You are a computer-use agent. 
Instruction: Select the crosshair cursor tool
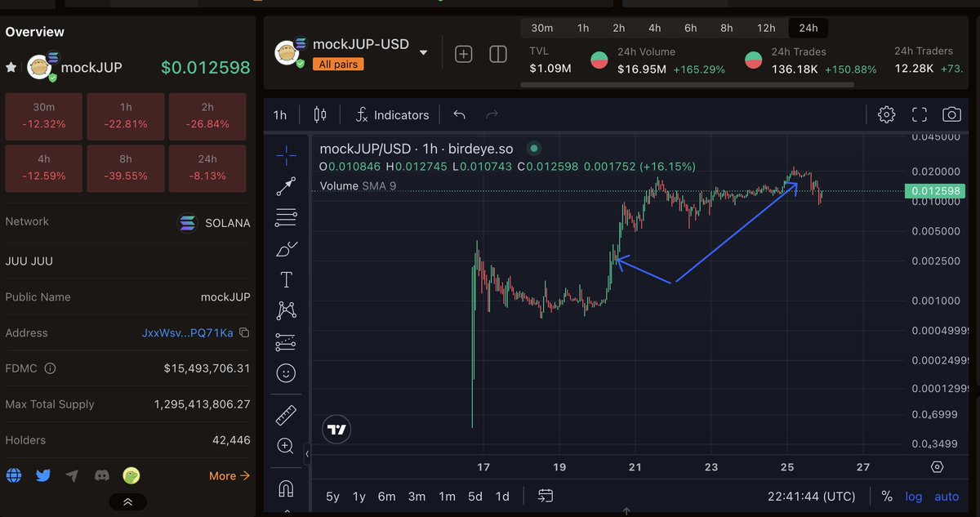[x=286, y=154]
